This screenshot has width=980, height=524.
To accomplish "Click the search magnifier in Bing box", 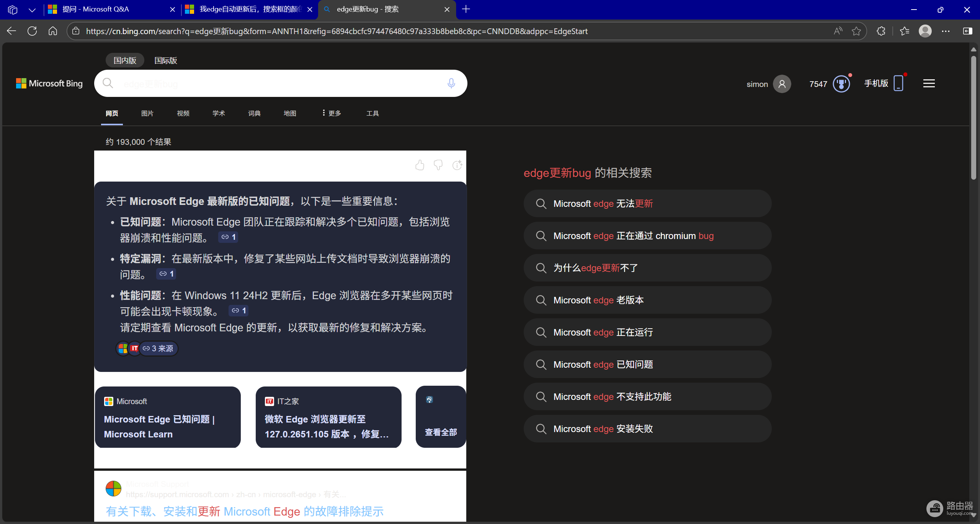I will coord(108,83).
